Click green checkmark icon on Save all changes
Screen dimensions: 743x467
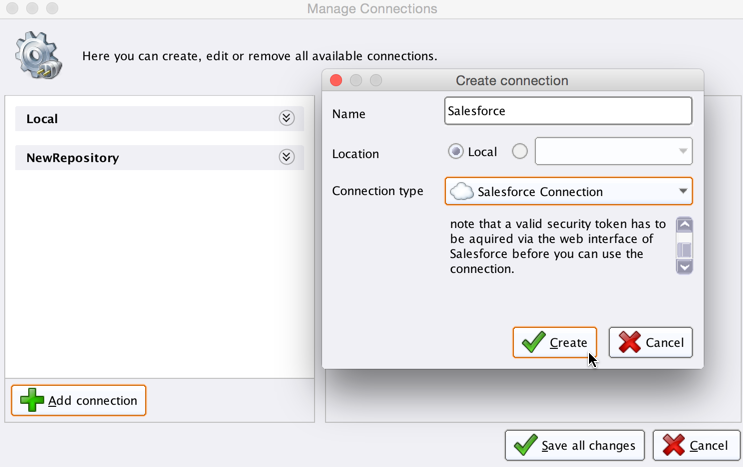pyautogui.click(x=524, y=445)
